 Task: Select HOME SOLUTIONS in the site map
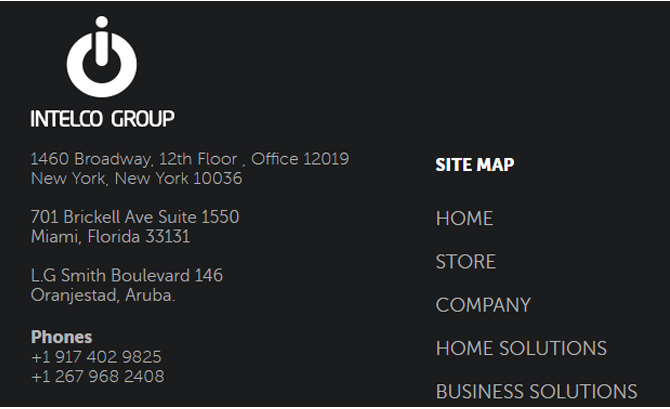[521, 348]
